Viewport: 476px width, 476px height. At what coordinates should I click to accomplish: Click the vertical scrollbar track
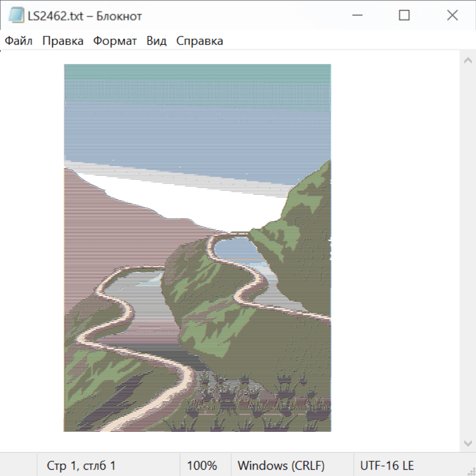[468, 252]
